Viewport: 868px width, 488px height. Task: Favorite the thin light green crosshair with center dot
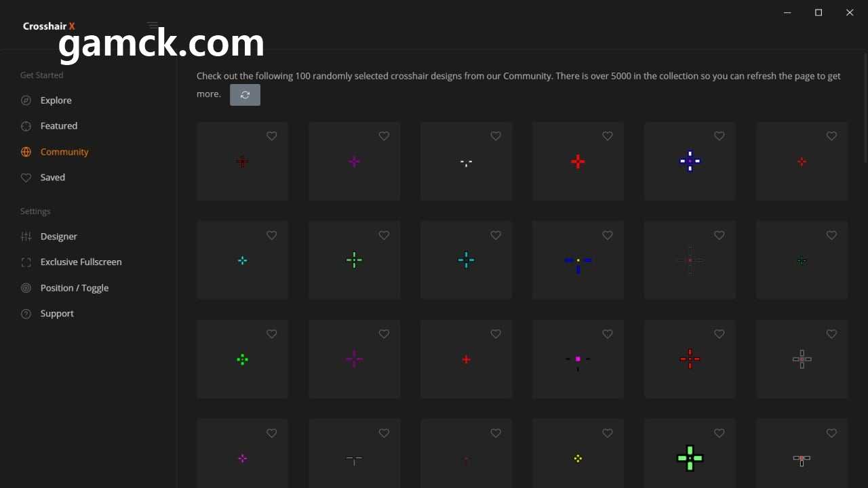pyautogui.click(x=384, y=235)
